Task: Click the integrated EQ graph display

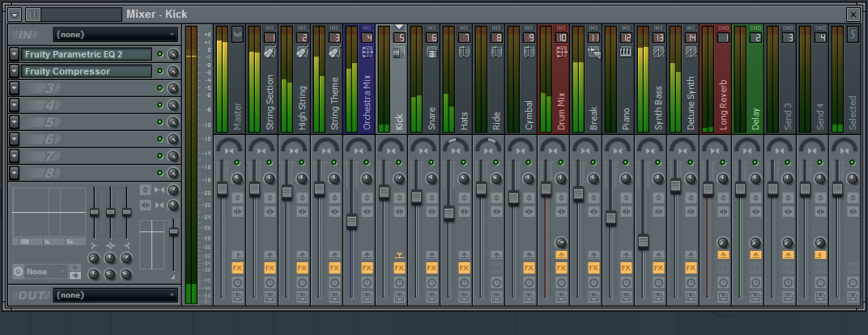Action: pos(49,213)
